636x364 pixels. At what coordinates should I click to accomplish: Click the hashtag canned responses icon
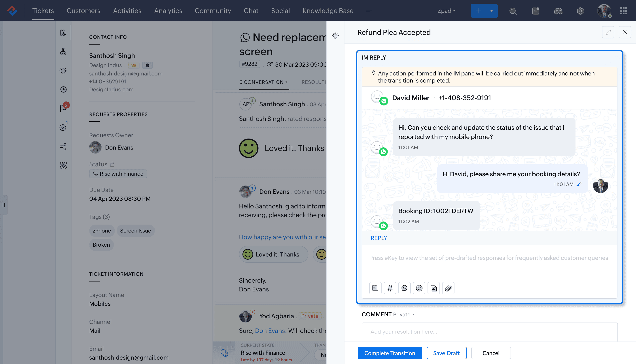tap(390, 288)
